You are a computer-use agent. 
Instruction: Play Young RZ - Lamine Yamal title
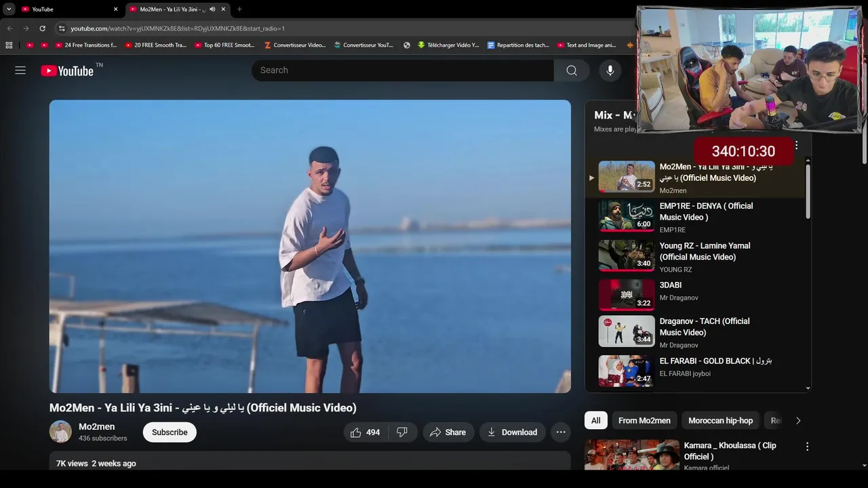(x=705, y=251)
